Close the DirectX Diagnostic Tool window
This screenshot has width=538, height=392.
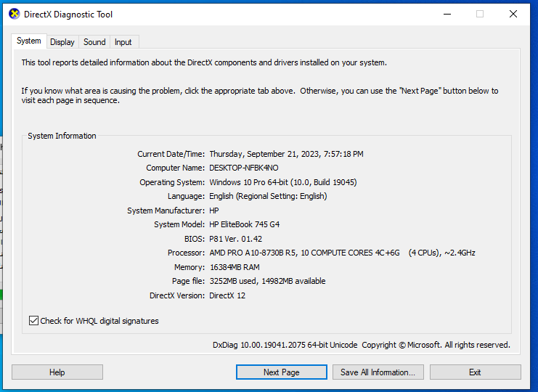tap(513, 14)
